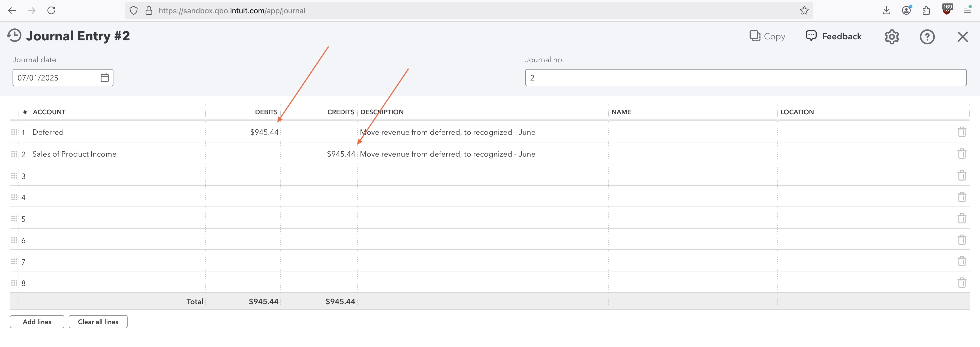Grab the drag handle of line 2

[14, 154]
